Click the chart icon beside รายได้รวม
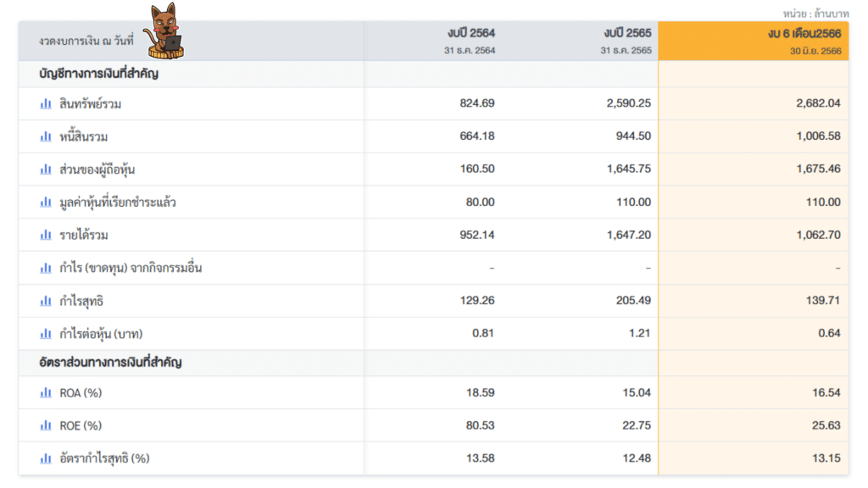 click(46, 235)
